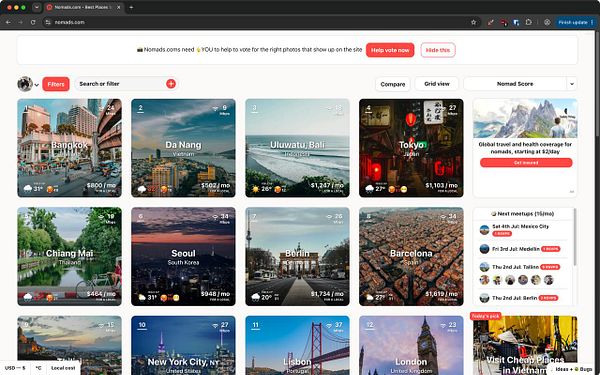Click the Barcelona weather icon
600x375 pixels.
pos(370,297)
